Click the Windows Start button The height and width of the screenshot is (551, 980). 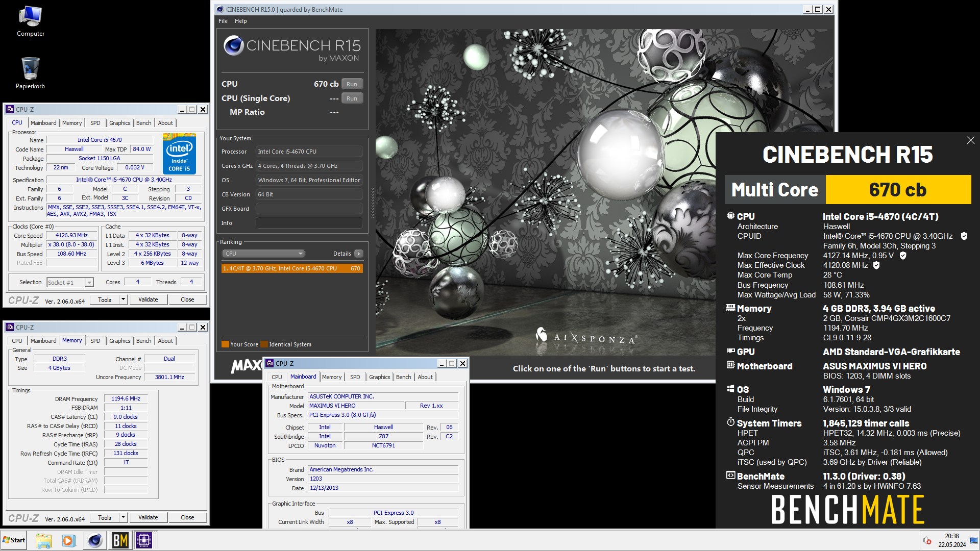[x=14, y=540]
